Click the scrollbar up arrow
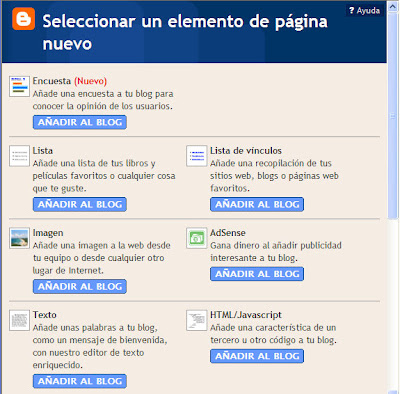This screenshot has width=400, height=394. coord(393,7)
